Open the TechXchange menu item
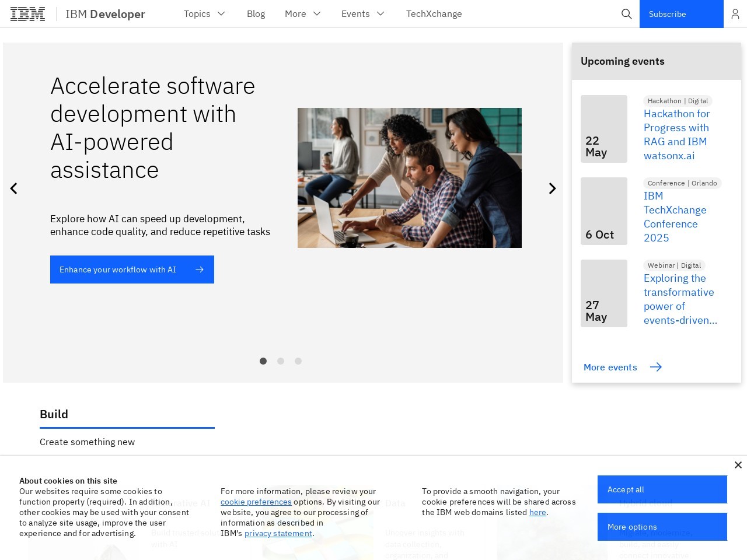747x560 pixels. (434, 14)
